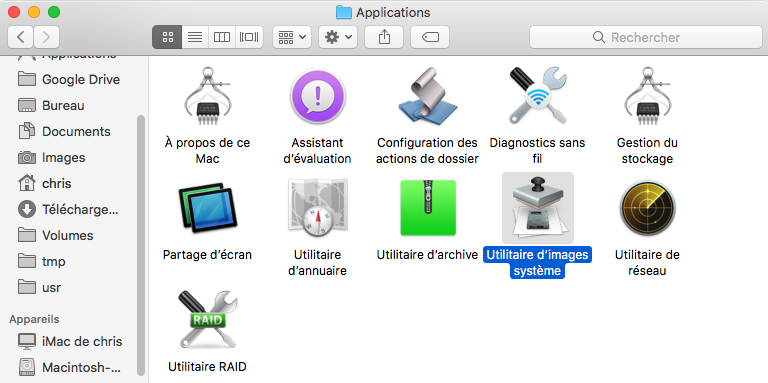768x383 pixels.
Task: Select the Diagnostics sans fil icon
Action: [537, 96]
